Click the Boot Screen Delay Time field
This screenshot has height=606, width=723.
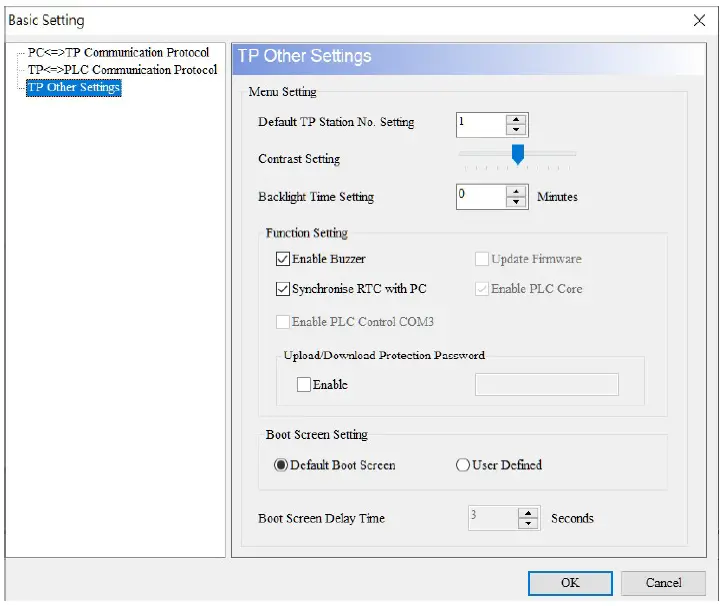point(492,518)
